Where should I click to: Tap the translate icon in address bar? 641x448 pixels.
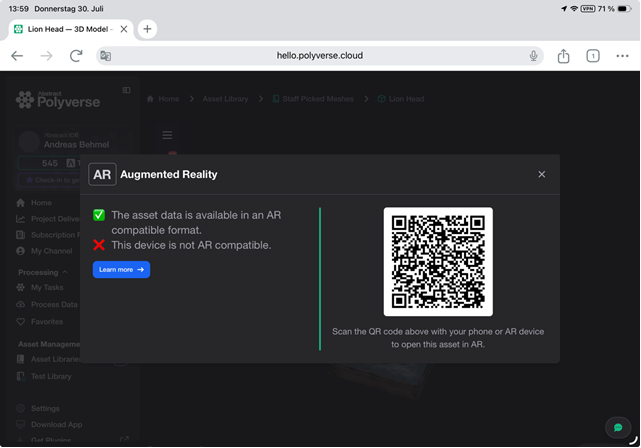[x=105, y=56]
